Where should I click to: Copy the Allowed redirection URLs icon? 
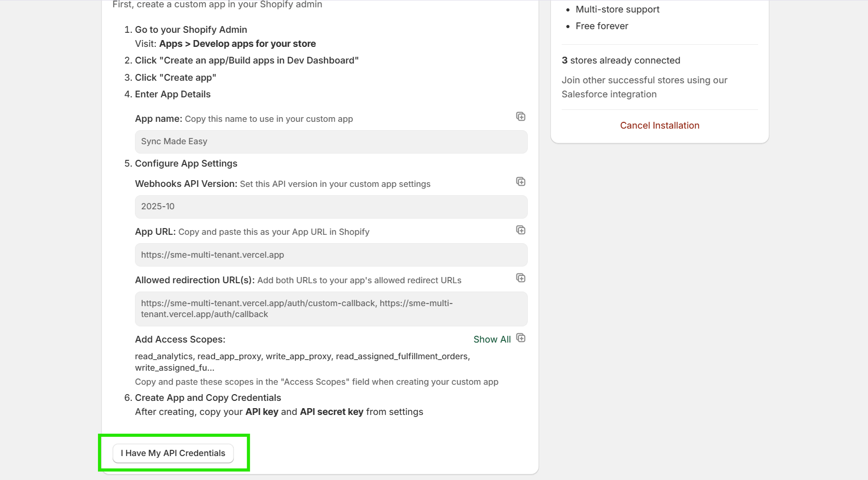(520, 278)
